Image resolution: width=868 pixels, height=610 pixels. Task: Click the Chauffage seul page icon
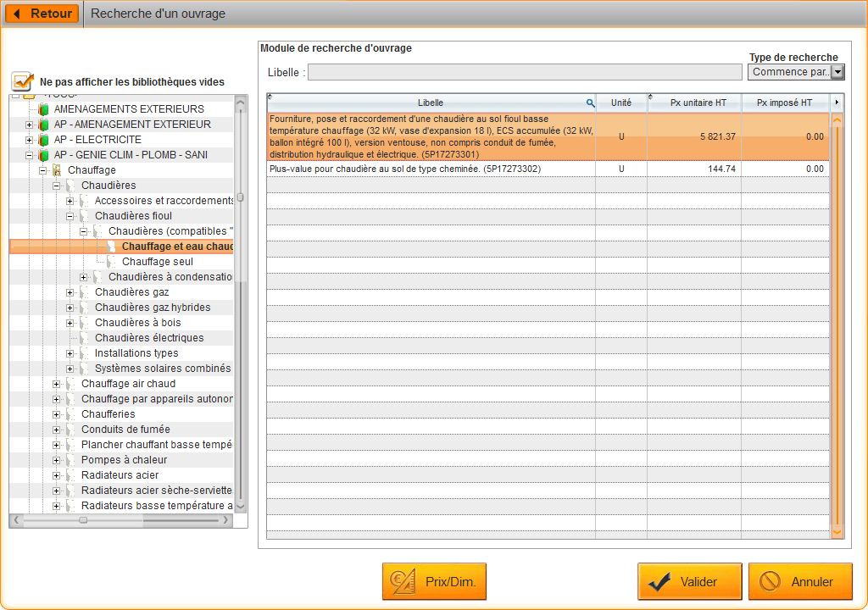click(x=111, y=262)
